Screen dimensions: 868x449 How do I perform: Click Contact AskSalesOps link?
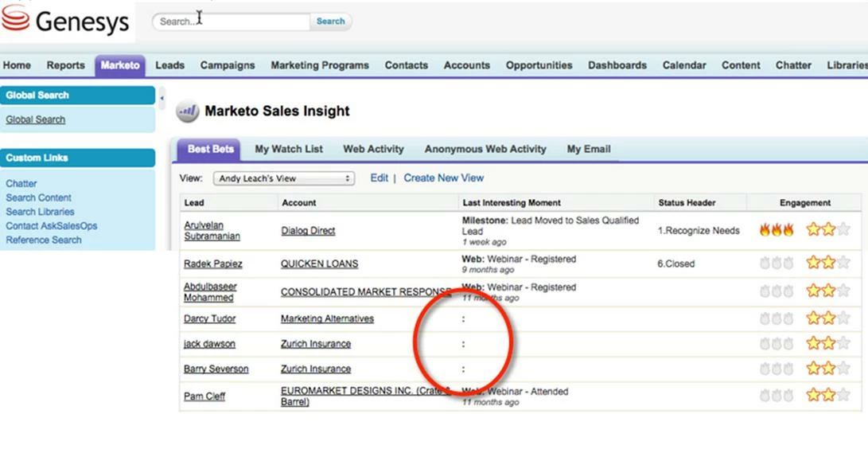click(x=52, y=226)
